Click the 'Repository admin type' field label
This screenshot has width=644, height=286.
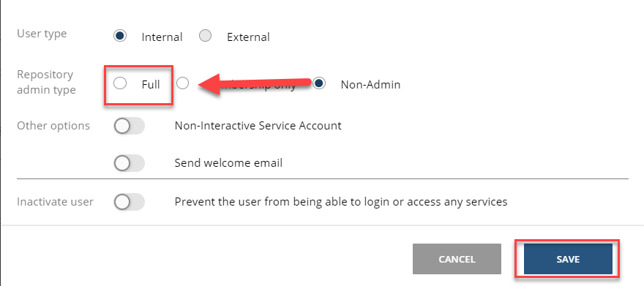pyautogui.click(x=46, y=82)
